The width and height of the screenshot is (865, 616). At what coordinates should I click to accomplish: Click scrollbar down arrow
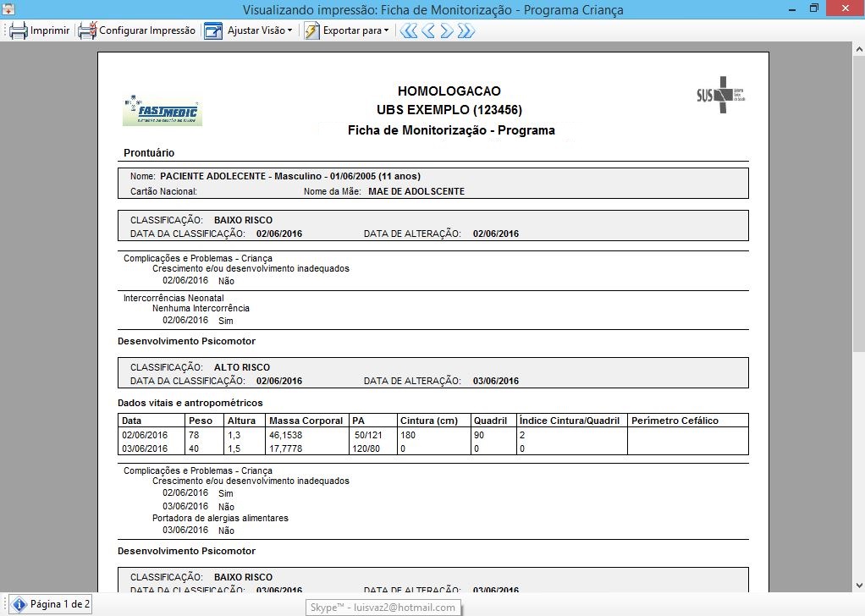click(859, 586)
